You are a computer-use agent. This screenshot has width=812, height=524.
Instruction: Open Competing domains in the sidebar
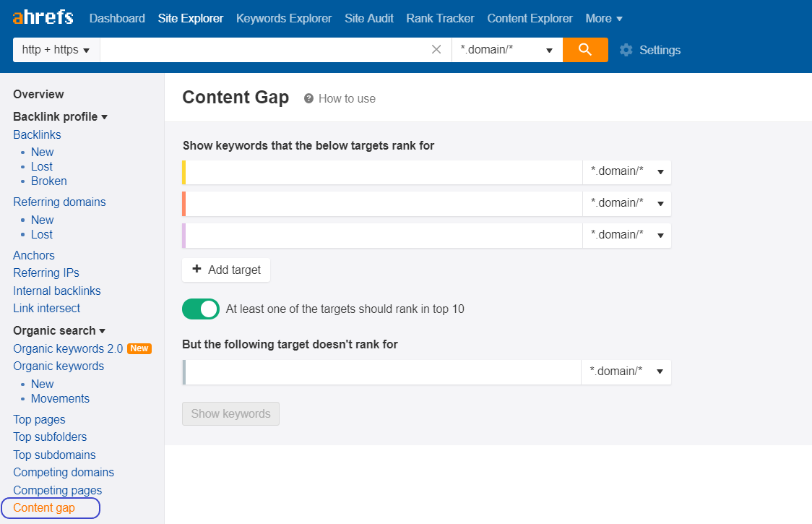64,472
